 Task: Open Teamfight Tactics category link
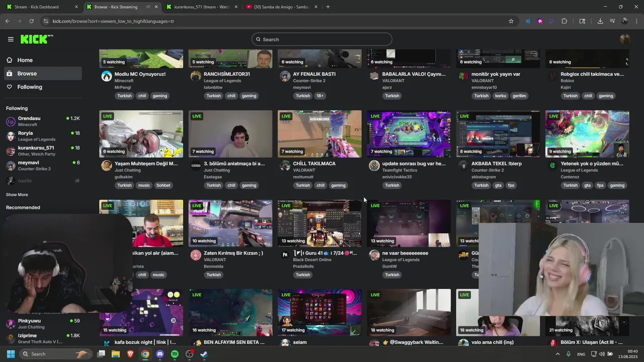click(x=399, y=170)
